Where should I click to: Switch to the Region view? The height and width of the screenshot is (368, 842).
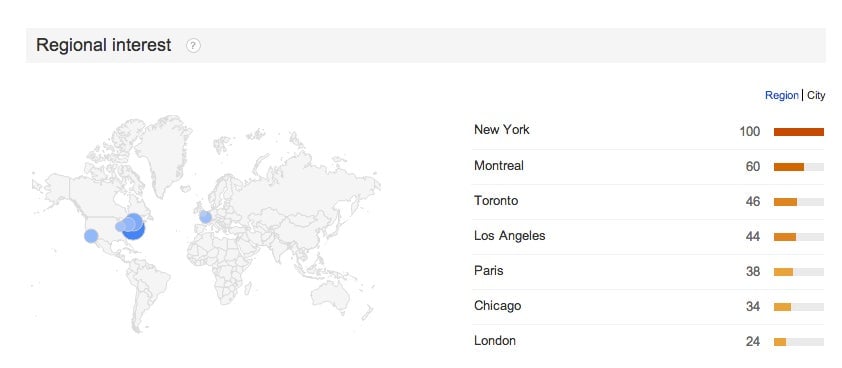781,96
